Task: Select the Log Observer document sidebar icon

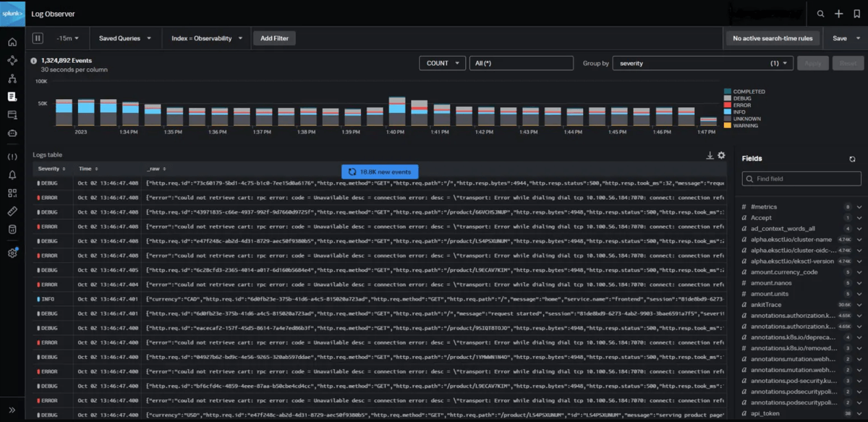Action: [x=12, y=96]
